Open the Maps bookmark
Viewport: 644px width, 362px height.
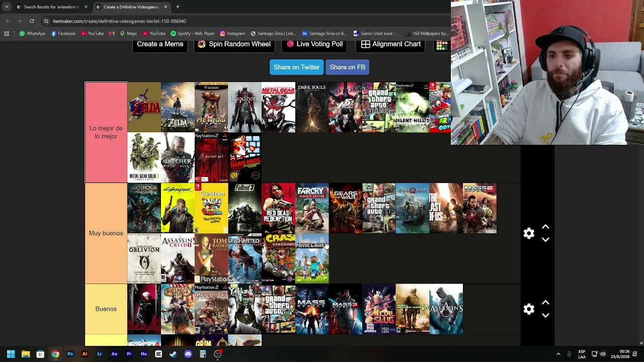tap(128, 34)
